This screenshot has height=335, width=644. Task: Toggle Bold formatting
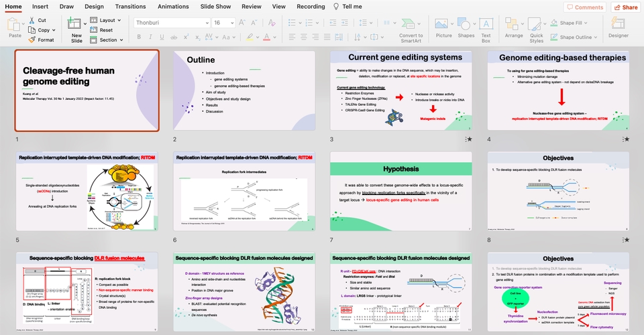[x=139, y=37]
